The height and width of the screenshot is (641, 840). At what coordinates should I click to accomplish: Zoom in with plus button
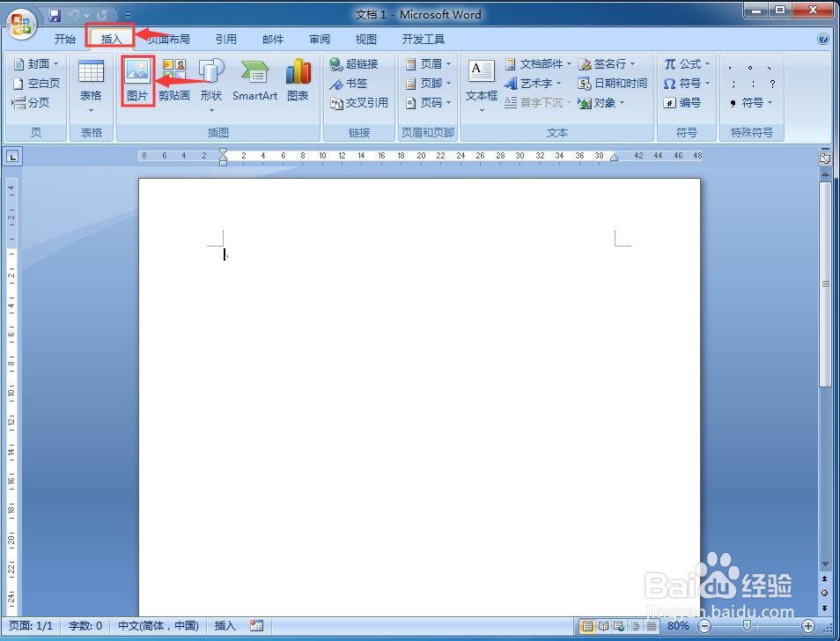coord(807,625)
